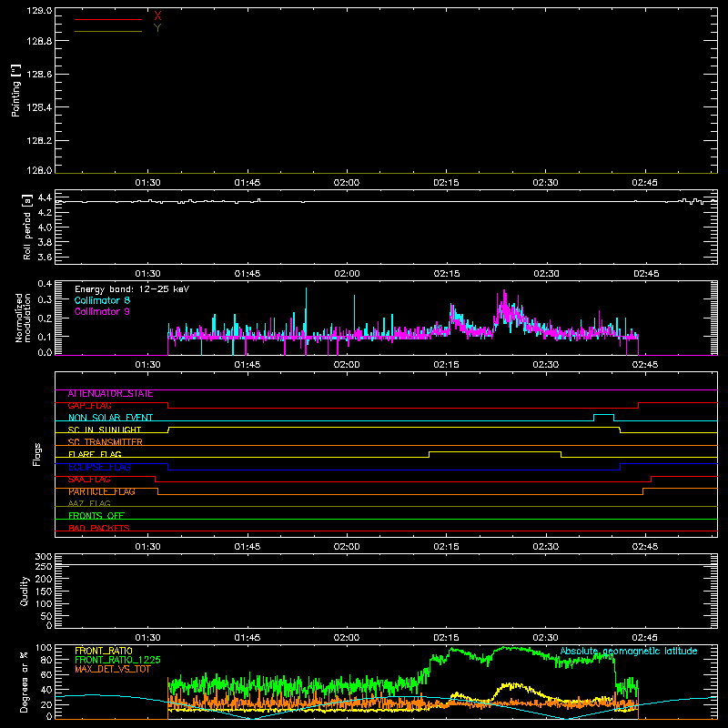Image resolution: width=728 pixels, height=728 pixels.
Task: Click the 02:15 time label under Flags plot
Action: (x=446, y=547)
